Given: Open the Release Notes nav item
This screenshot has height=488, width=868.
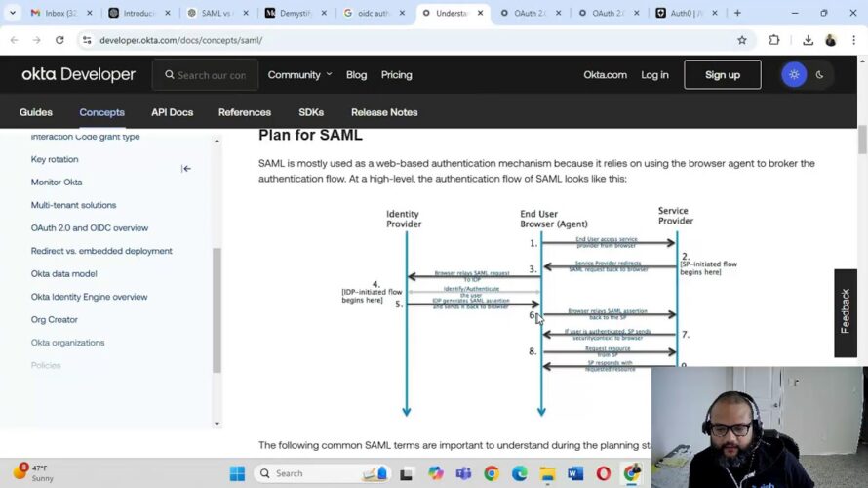Looking at the screenshot, I should (384, 112).
